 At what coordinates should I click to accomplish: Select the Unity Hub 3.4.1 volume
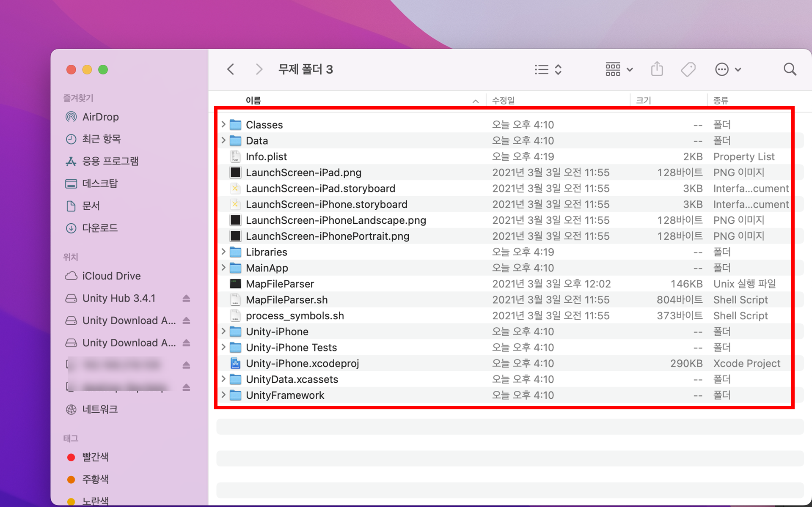[119, 298]
